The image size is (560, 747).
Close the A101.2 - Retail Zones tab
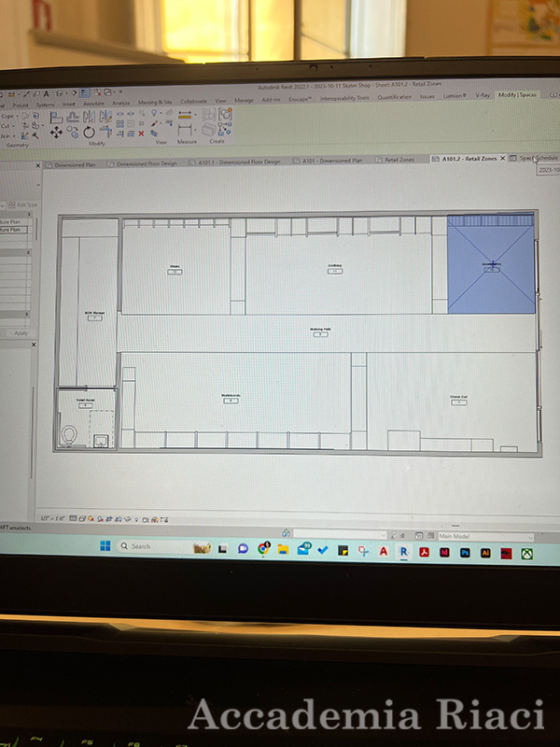(502, 158)
